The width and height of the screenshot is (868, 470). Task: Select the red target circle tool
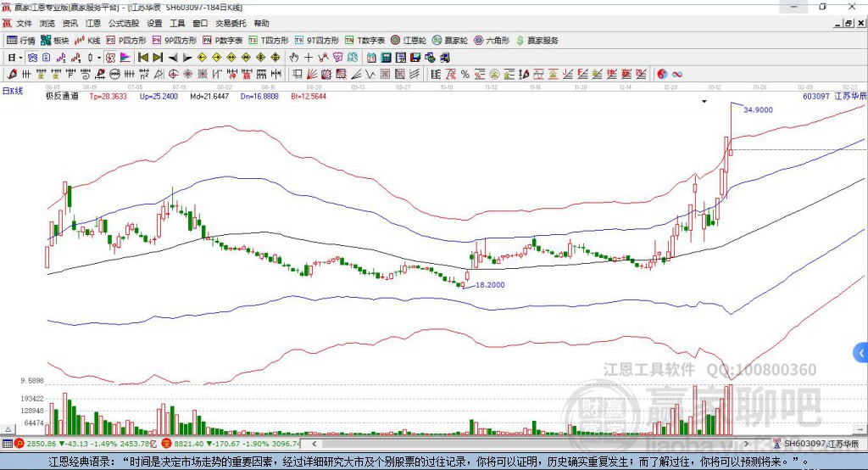(x=173, y=74)
